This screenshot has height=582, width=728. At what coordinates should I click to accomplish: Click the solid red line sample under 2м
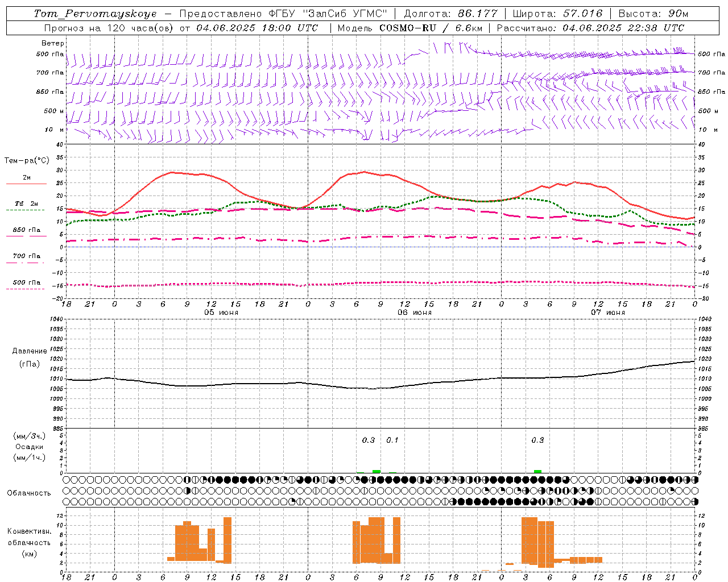pos(26,184)
